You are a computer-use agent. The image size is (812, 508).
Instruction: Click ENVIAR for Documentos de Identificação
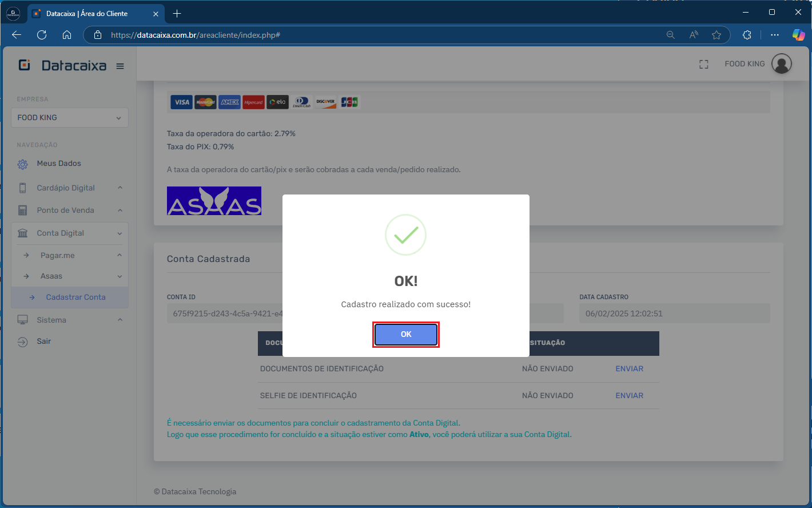coord(629,369)
